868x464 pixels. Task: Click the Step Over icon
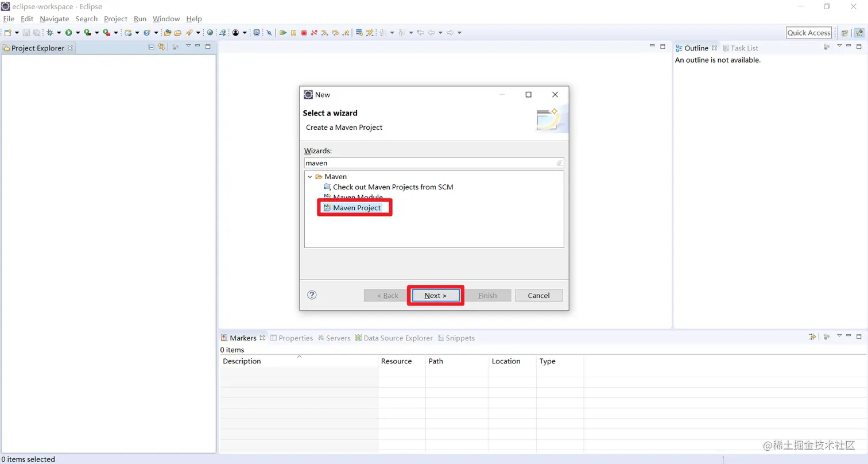coord(335,33)
